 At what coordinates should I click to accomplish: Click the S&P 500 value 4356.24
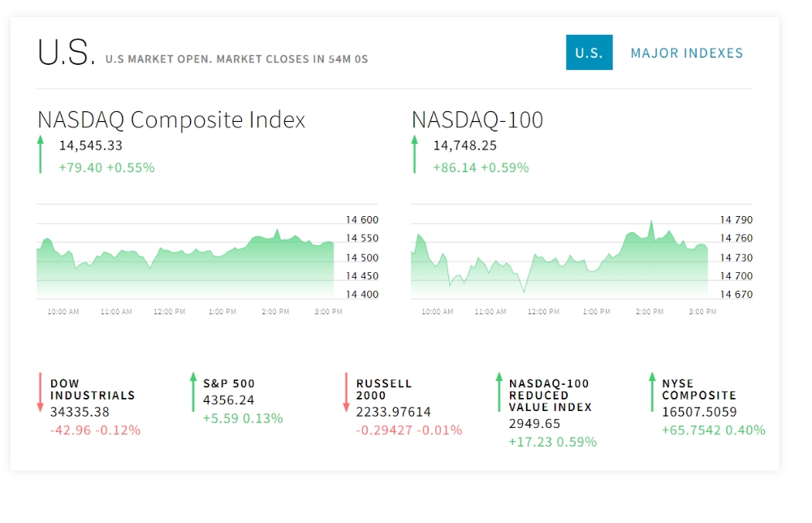[228, 400]
